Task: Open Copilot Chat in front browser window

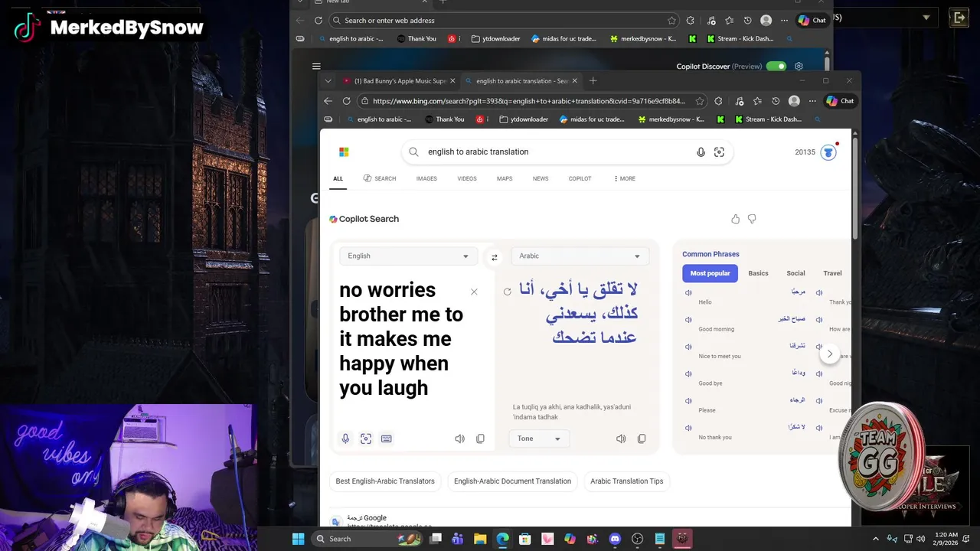Action: [840, 101]
